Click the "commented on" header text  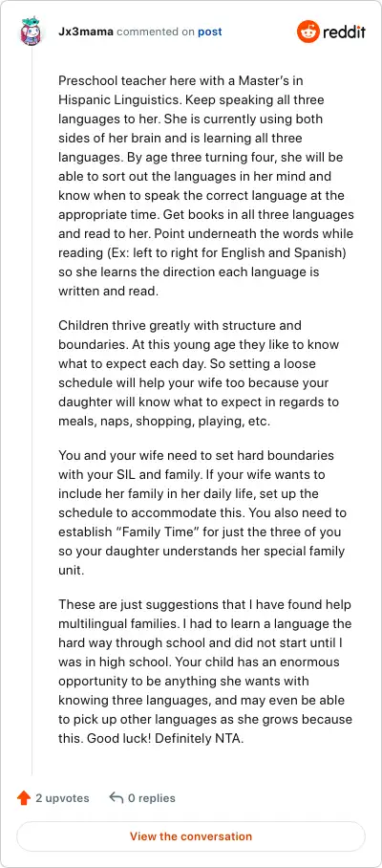156,32
